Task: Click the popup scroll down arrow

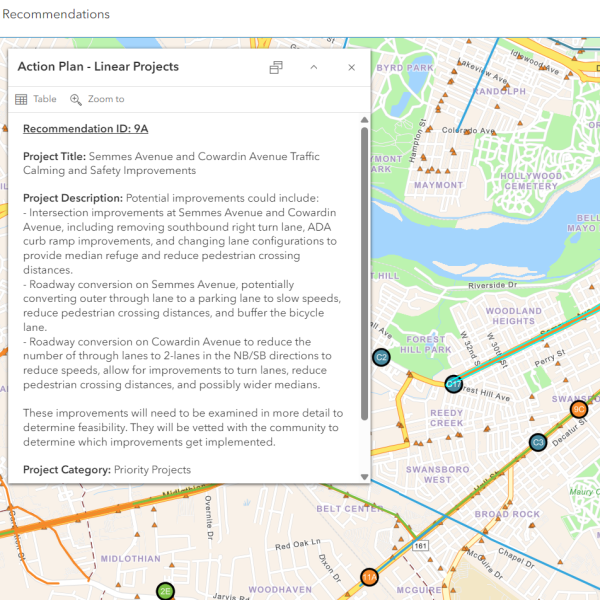Action: pyautogui.click(x=364, y=477)
